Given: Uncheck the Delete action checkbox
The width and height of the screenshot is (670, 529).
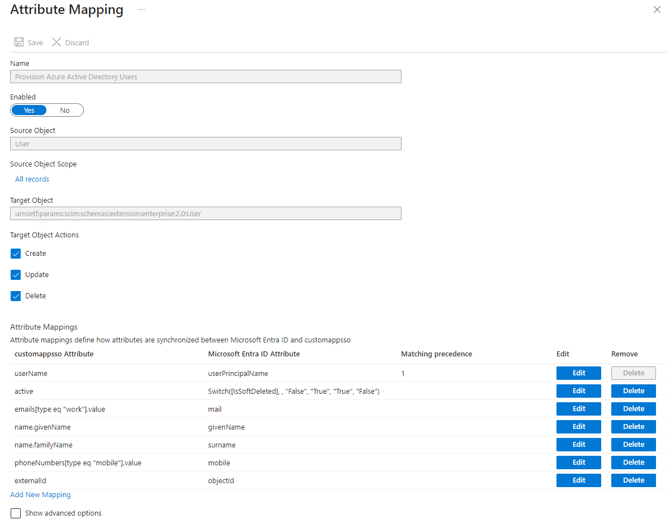Looking at the screenshot, I should coord(16,296).
